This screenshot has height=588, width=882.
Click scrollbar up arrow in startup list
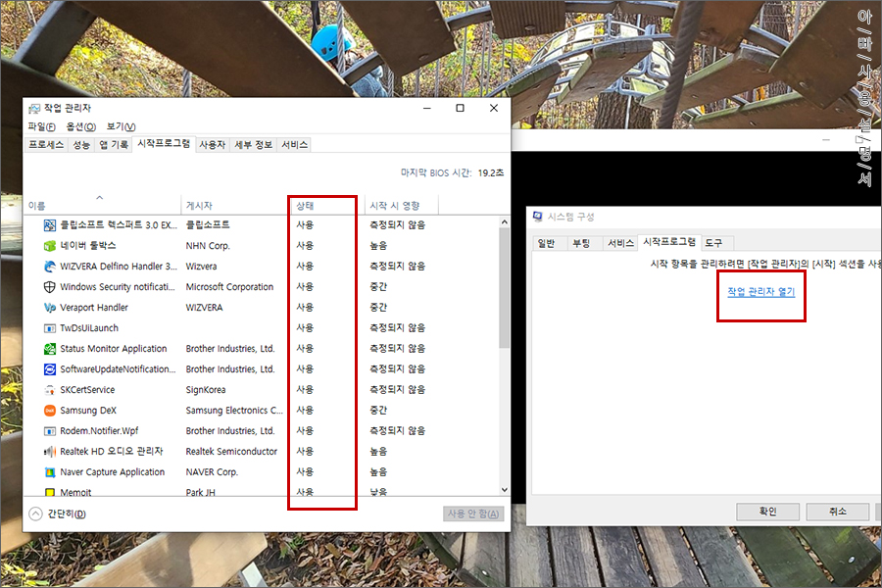coord(504,222)
